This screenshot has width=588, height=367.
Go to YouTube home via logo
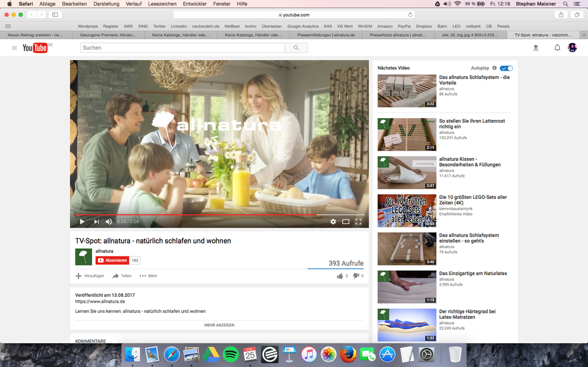point(35,48)
